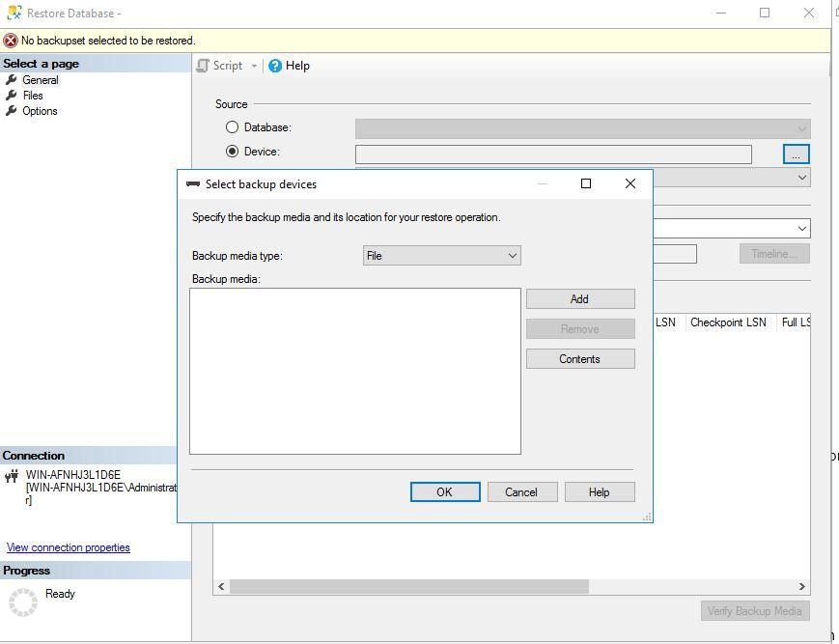Viewport: 839px width, 644px height.
Task: Close the Select backup devices dialog
Action: point(630,183)
